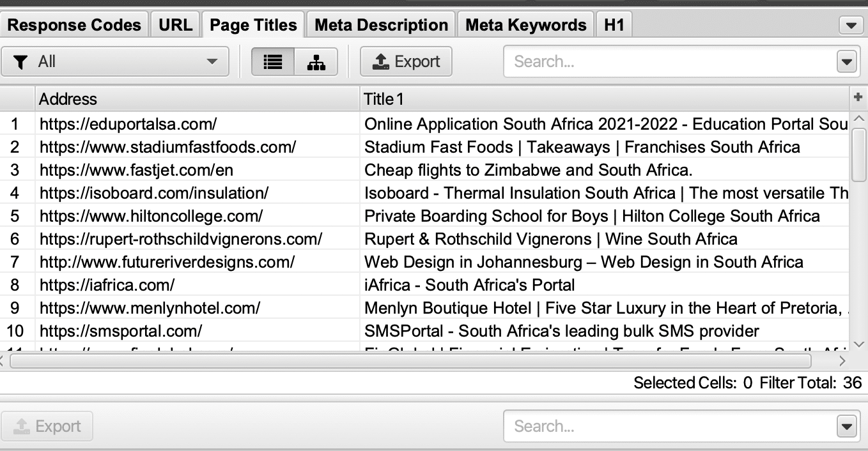Add a column with plus icon
This screenshot has height=451, width=868.
click(858, 98)
